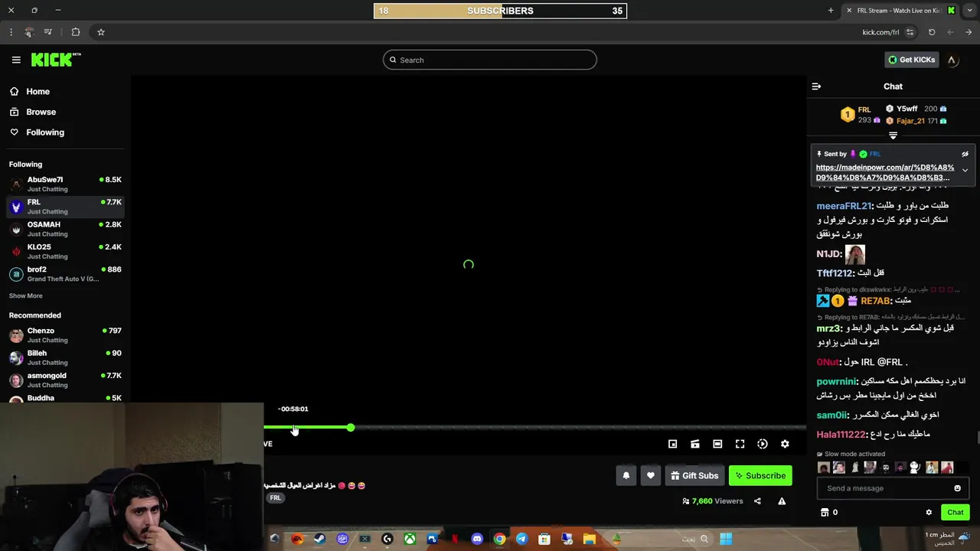
Task: Seek the stream playback handle
Action: pyautogui.click(x=350, y=427)
